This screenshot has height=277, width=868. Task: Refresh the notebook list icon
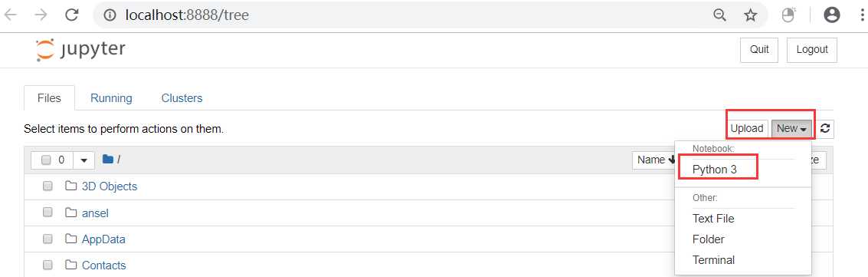[x=825, y=129]
